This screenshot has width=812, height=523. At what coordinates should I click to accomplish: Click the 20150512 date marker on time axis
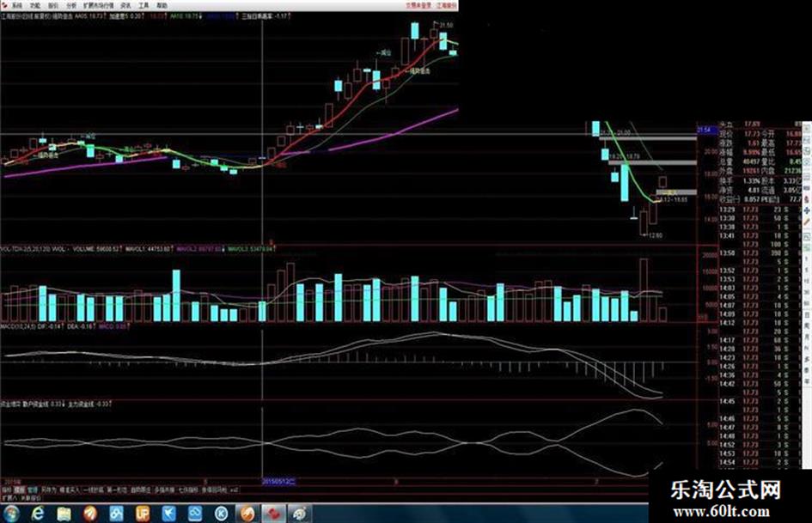coord(278,482)
